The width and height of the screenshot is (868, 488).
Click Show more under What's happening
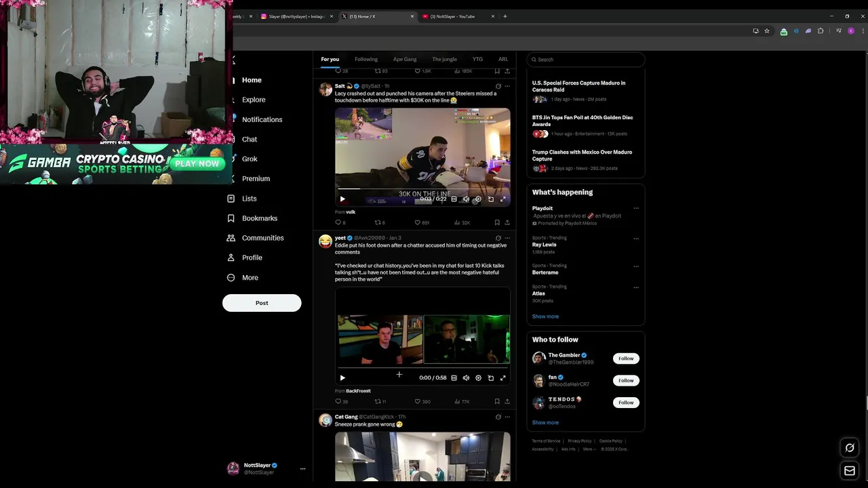tap(545, 317)
